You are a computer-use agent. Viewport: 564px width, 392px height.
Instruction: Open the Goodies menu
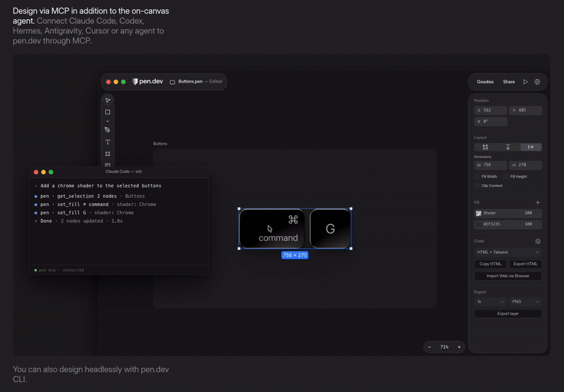point(485,82)
